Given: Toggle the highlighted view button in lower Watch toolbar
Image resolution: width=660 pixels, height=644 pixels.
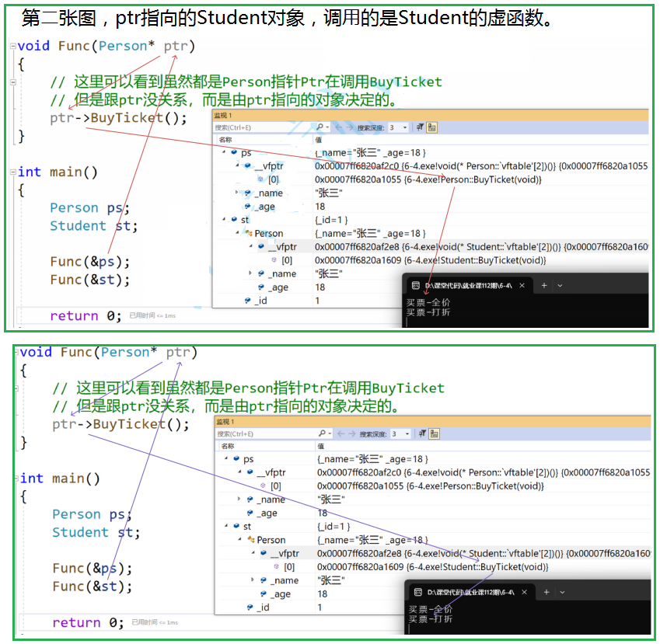Looking at the screenshot, I should coord(434,433).
